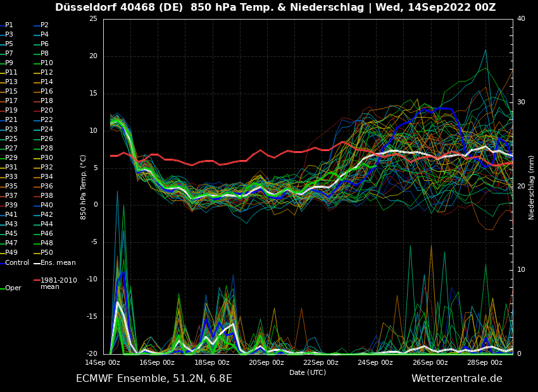The image size is (538, 392).
Task: Click the 24Sep 00z axis label
Action: [x=376, y=363]
